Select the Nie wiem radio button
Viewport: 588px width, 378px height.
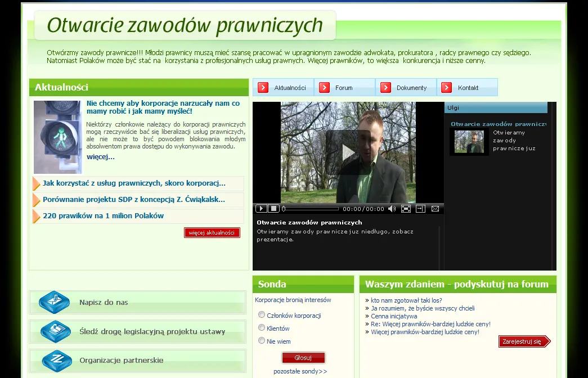coord(262,340)
